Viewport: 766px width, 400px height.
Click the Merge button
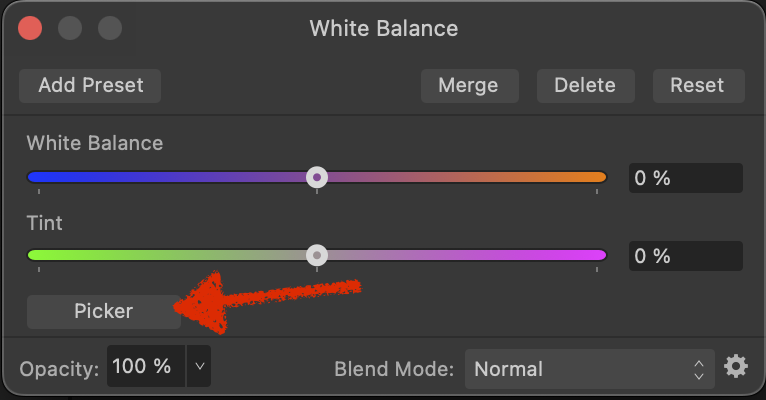(469, 86)
